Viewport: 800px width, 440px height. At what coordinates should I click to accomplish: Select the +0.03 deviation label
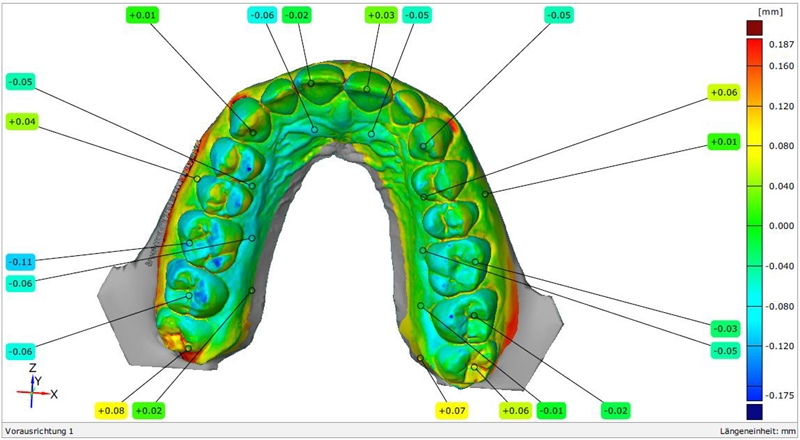tap(381, 15)
